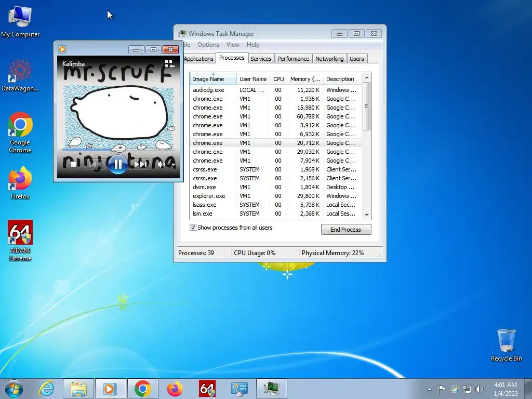Open the Options menu in Task Manager
The width and height of the screenshot is (532, 399).
pyautogui.click(x=208, y=45)
